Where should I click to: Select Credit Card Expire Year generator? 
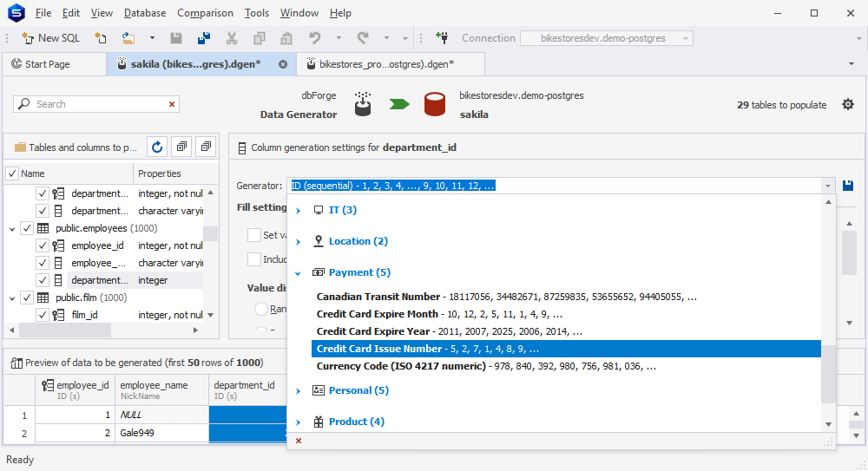(x=566, y=331)
